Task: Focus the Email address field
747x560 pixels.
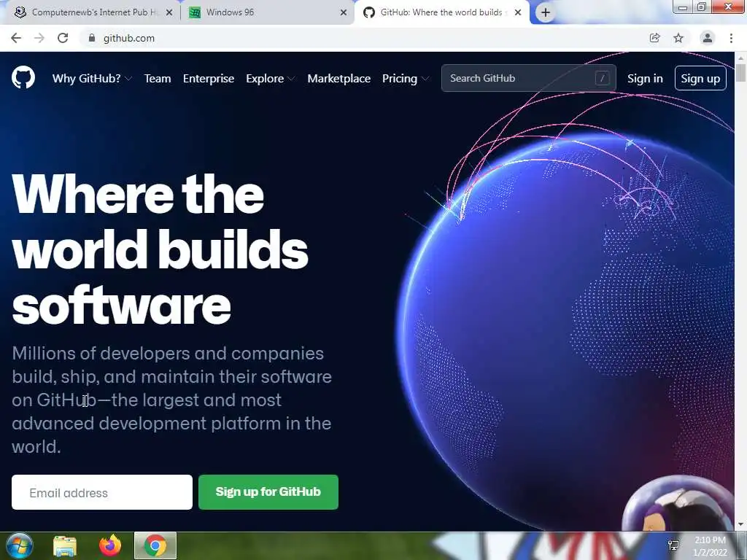Action: (x=102, y=492)
